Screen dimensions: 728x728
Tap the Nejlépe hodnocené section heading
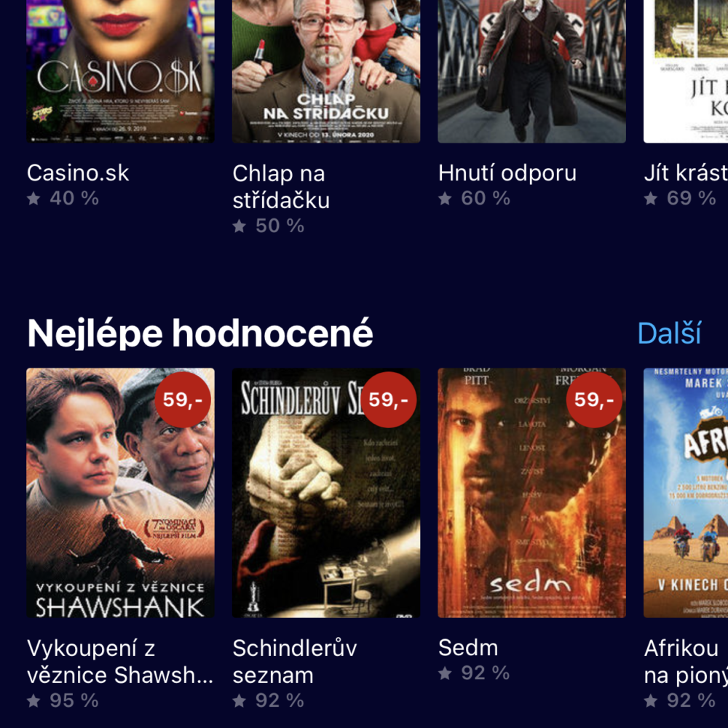[x=200, y=333]
